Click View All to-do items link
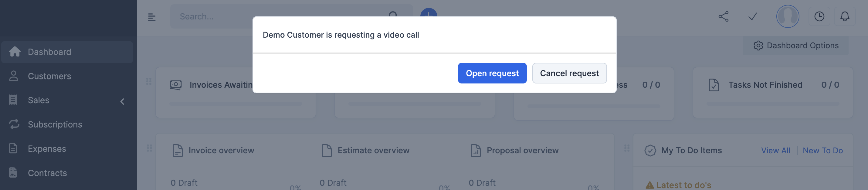 [x=775, y=151]
